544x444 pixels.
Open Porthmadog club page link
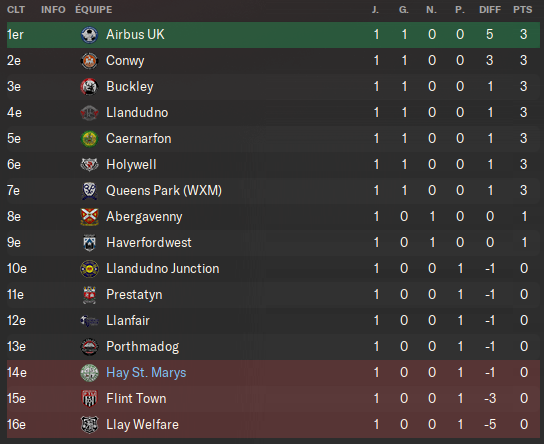[143, 347]
